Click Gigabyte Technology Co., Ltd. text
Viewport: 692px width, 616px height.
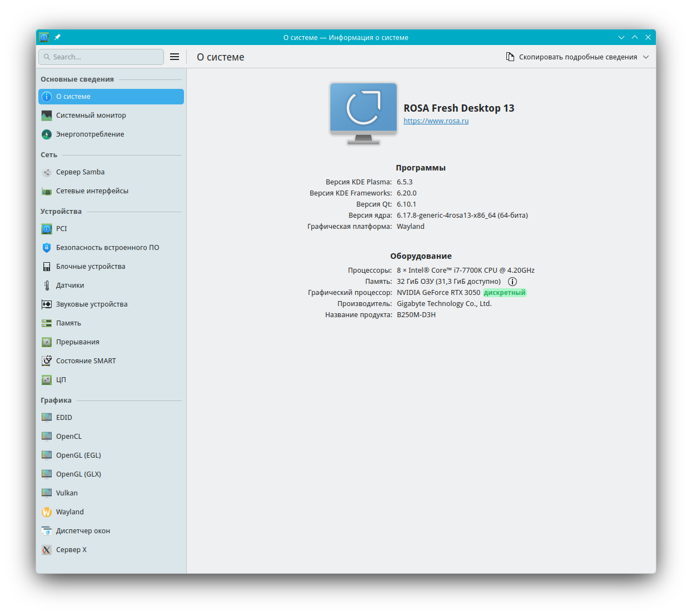click(444, 304)
